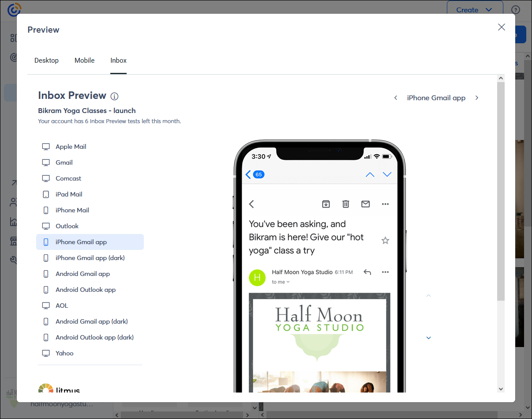Screen dimensions: 532x419
Task: Click the email subject line text
Action: [306, 237]
